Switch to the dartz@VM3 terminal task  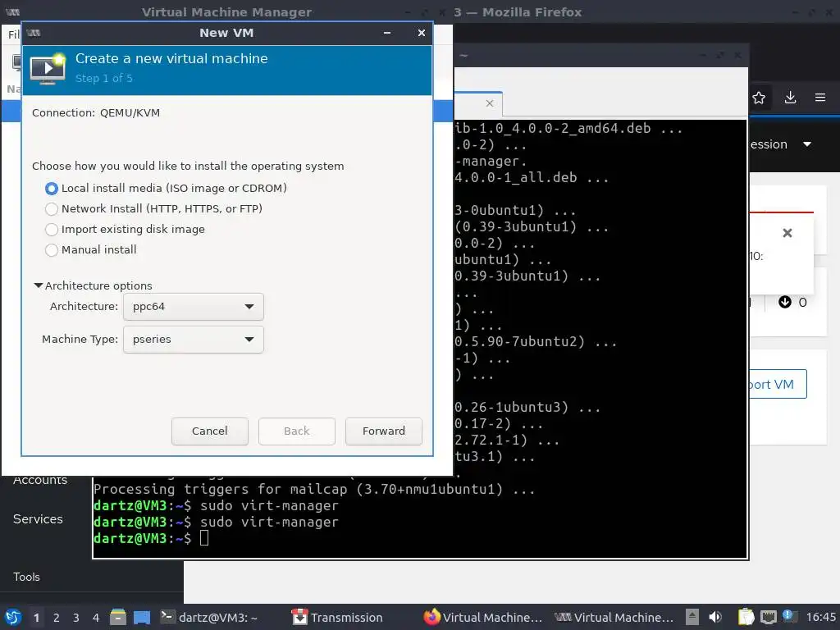click(x=210, y=618)
